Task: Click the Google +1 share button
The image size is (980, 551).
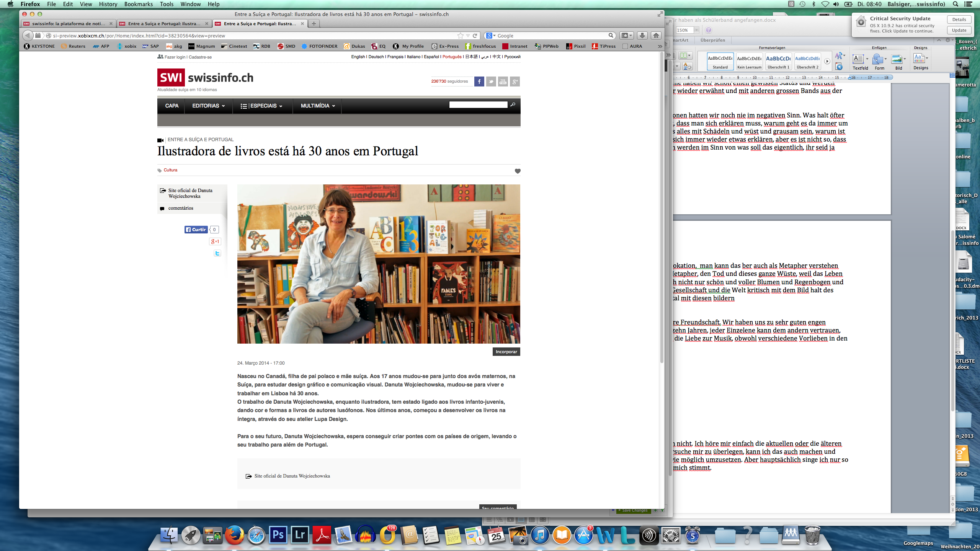Action: [x=215, y=241]
